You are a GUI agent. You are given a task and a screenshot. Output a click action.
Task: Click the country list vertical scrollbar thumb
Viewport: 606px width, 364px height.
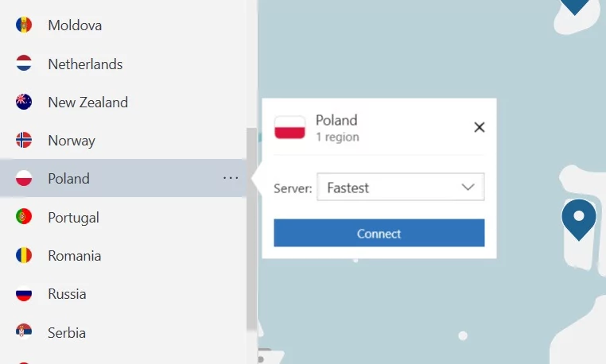point(251,229)
